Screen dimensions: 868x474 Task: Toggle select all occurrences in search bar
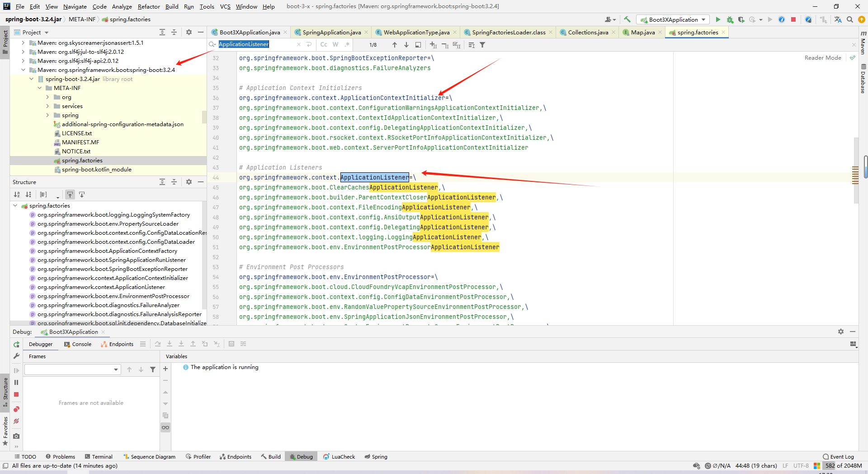coord(457,45)
